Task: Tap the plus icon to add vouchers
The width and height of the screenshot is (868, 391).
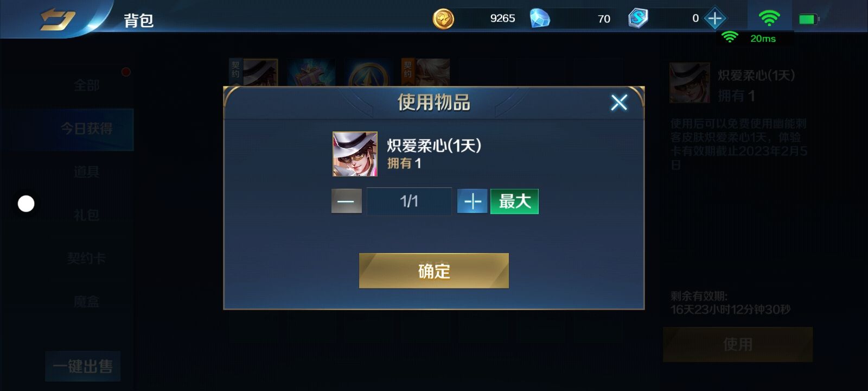Action: [x=714, y=19]
